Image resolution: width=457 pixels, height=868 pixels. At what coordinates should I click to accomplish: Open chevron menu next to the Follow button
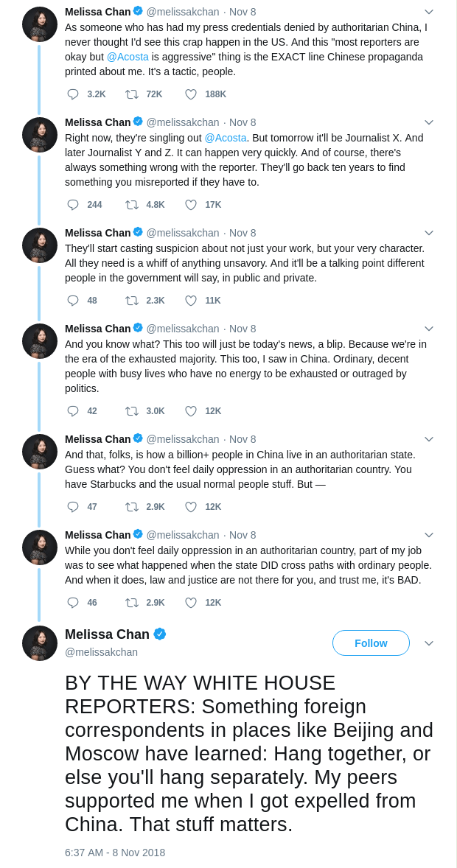pos(429,643)
